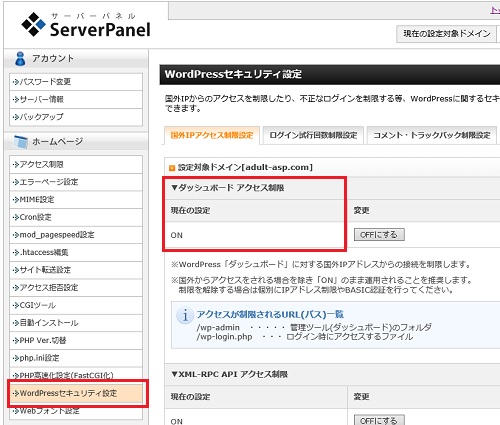Viewport: 500px width, 425px height.
Task: Click the info icon beside restricted URL list
Action: coord(185,315)
